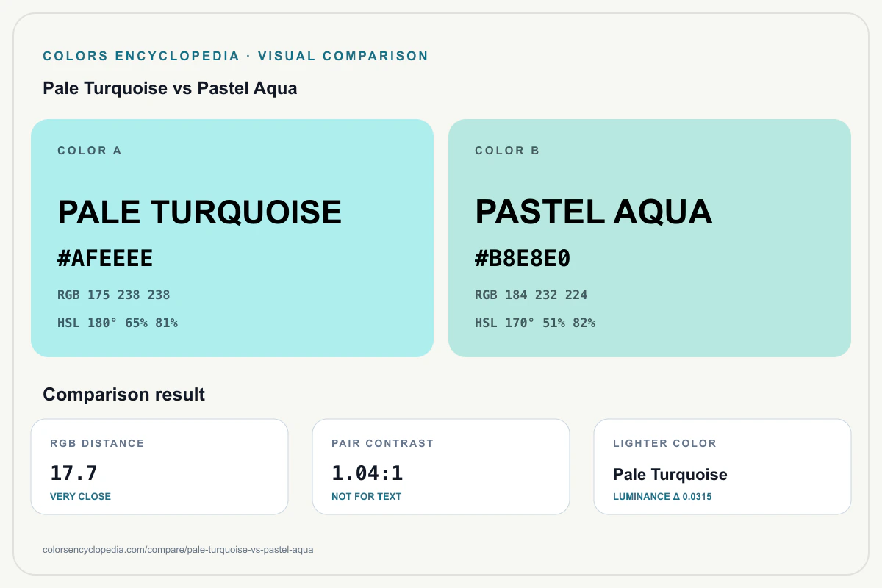This screenshot has height=588, width=882.
Task: Click the PALE TURQUOISE large name heading
Action: click(x=200, y=212)
